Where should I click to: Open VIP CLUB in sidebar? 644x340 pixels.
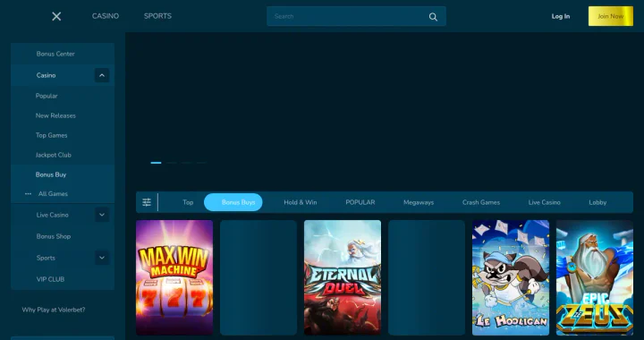[50, 279]
